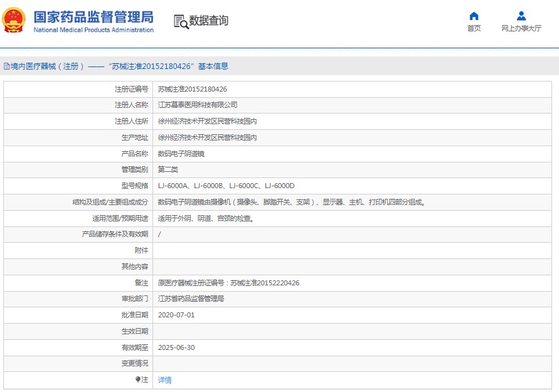Click the 适用范围/预期用途 label
Screen dimensions: 559x392
[120, 218]
